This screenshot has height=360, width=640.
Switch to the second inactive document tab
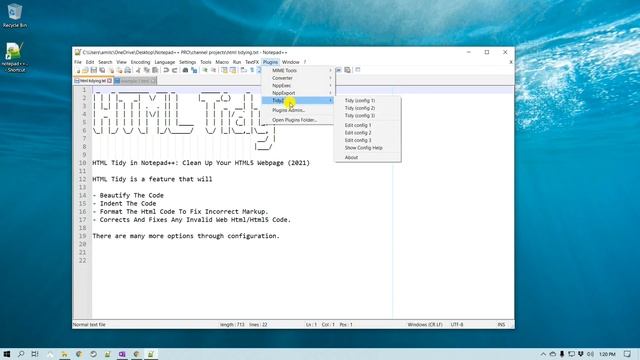click(x=135, y=81)
